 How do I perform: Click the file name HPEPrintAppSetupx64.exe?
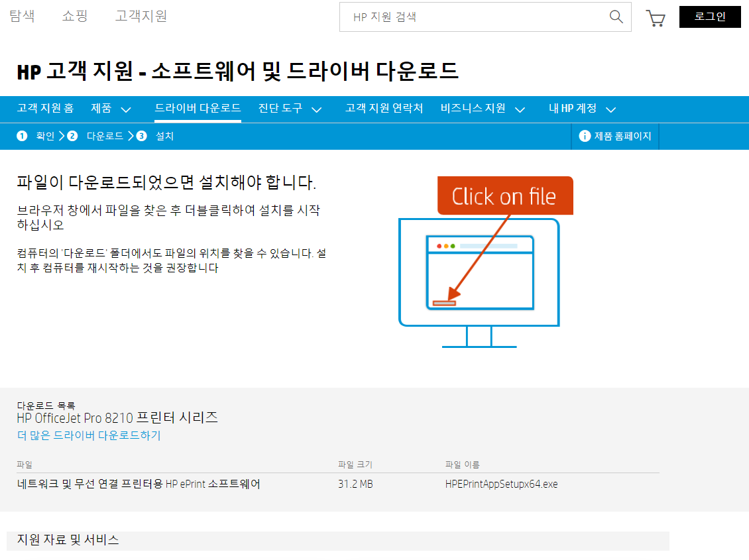tap(501, 484)
